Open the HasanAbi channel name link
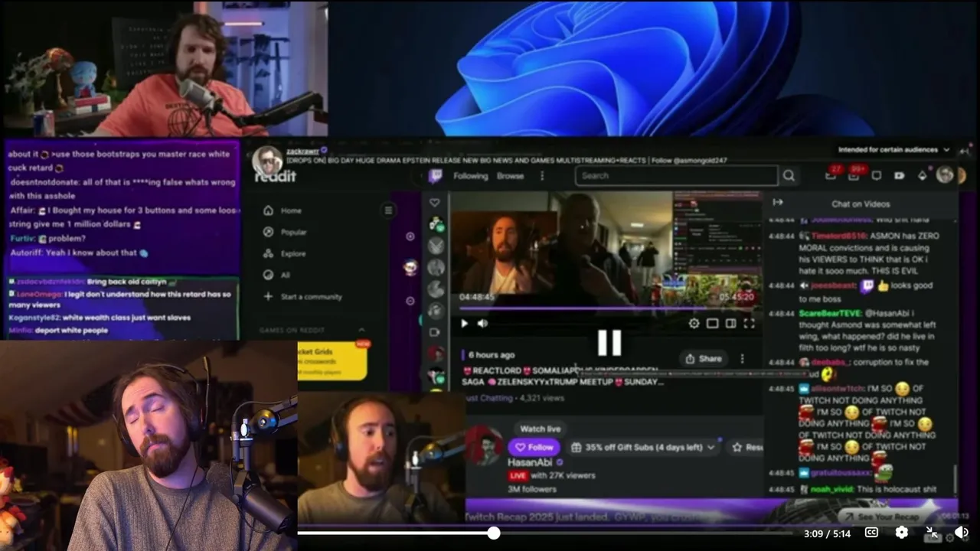This screenshot has height=551, width=980. click(531, 462)
